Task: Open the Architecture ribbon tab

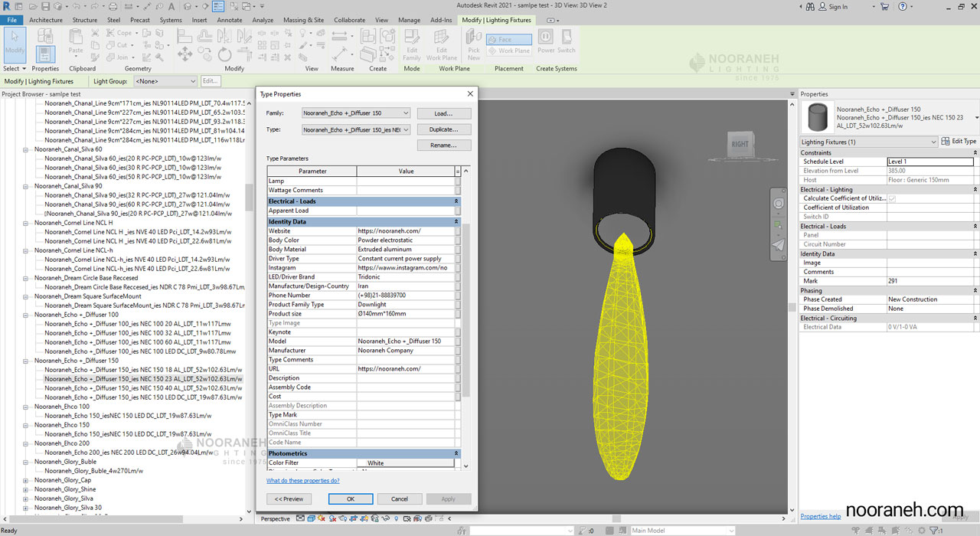Action: (45, 20)
